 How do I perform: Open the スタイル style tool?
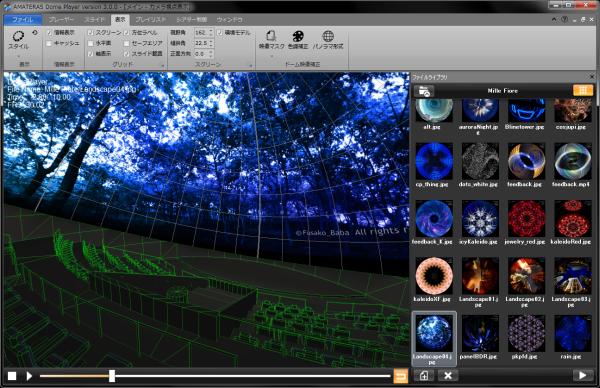click(18, 40)
